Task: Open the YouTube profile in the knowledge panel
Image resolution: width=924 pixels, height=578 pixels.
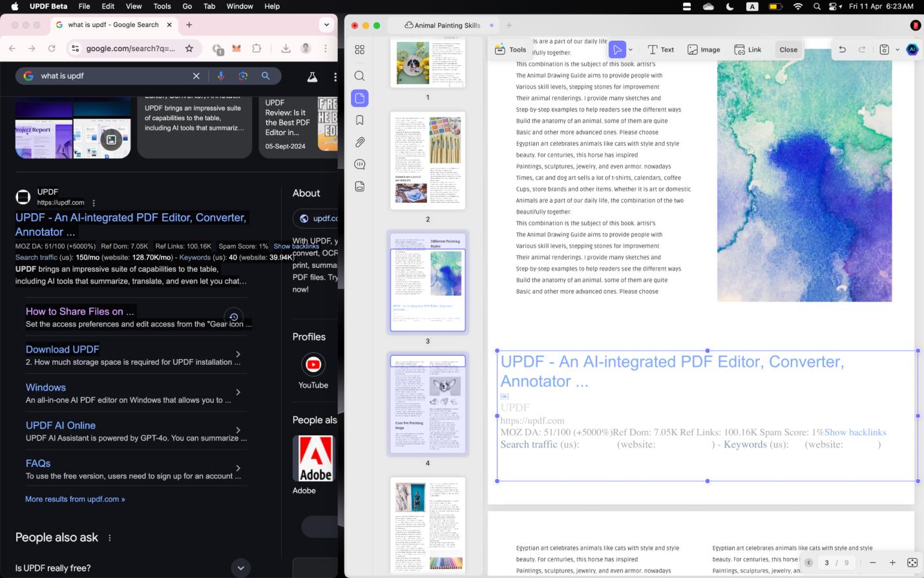Action: (313, 371)
